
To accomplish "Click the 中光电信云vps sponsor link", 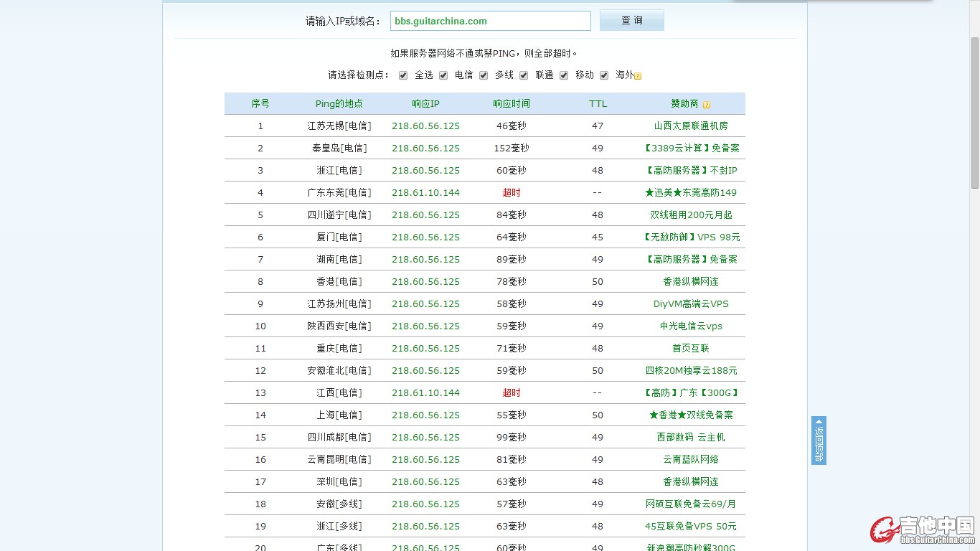I will (691, 326).
